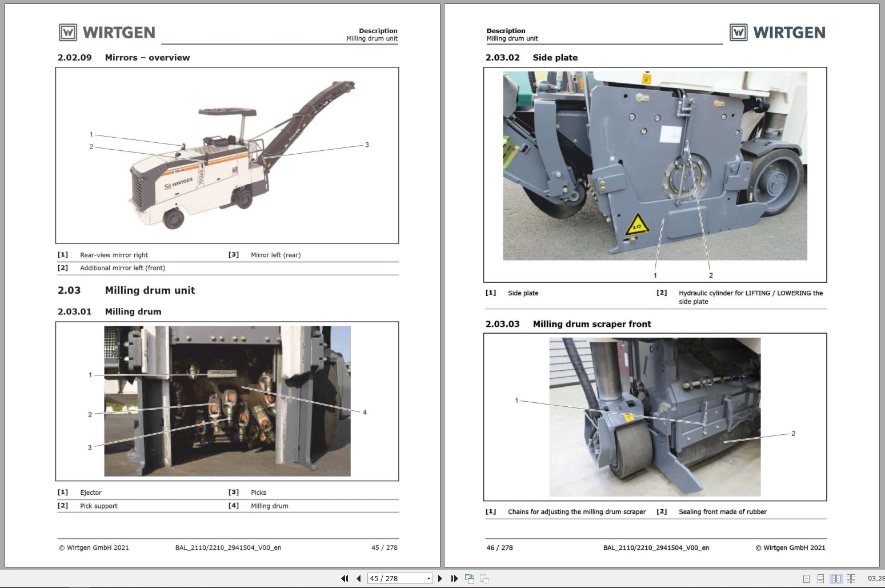This screenshot has width=885, height=588.
Task: Click the Wirtgen logo on left page
Action: (107, 33)
